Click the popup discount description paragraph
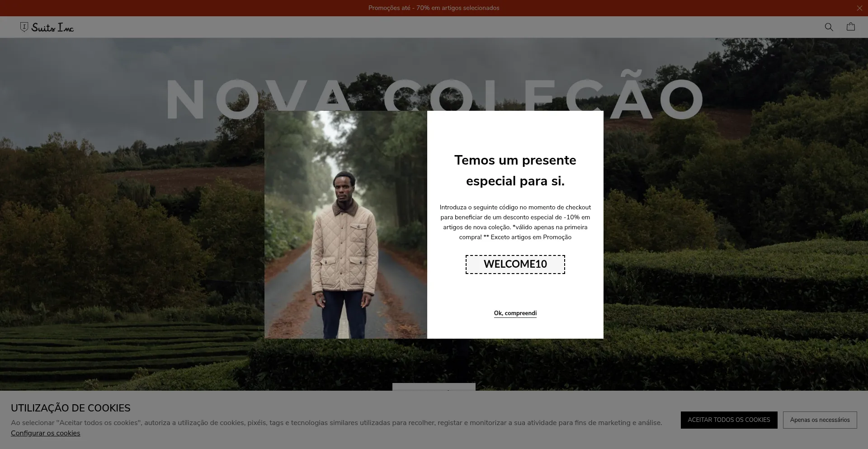 (515, 222)
